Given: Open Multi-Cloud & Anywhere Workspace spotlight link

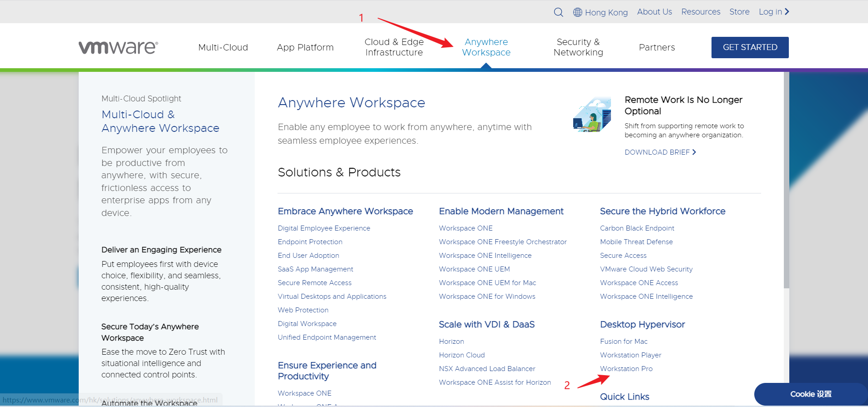Looking at the screenshot, I should point(160,121).
